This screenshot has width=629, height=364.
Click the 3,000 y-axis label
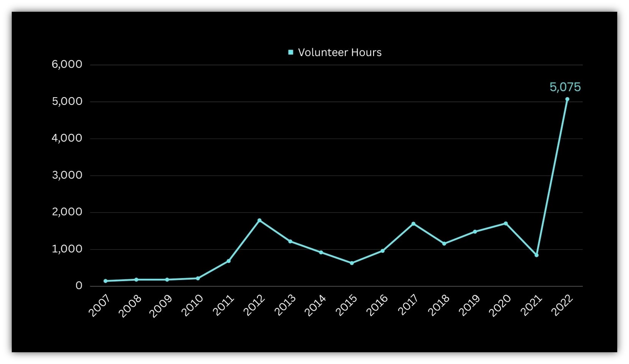tap(67, 175)
